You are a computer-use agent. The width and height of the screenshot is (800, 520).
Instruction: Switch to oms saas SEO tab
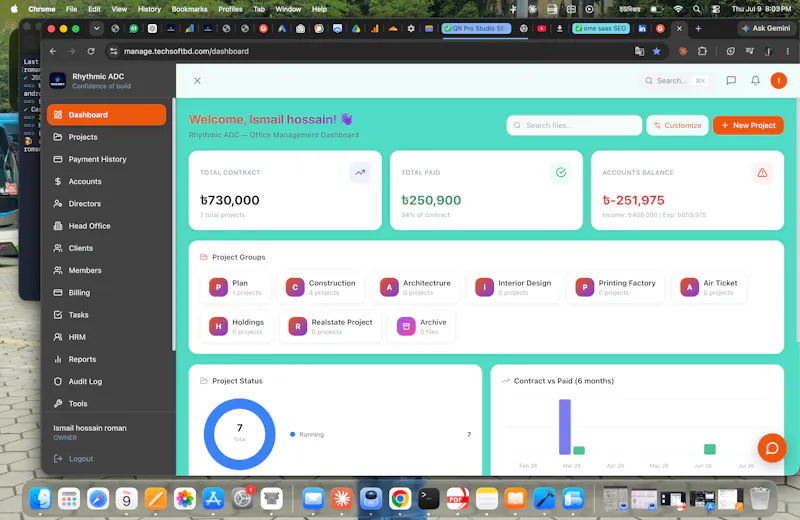pos(601,29)
